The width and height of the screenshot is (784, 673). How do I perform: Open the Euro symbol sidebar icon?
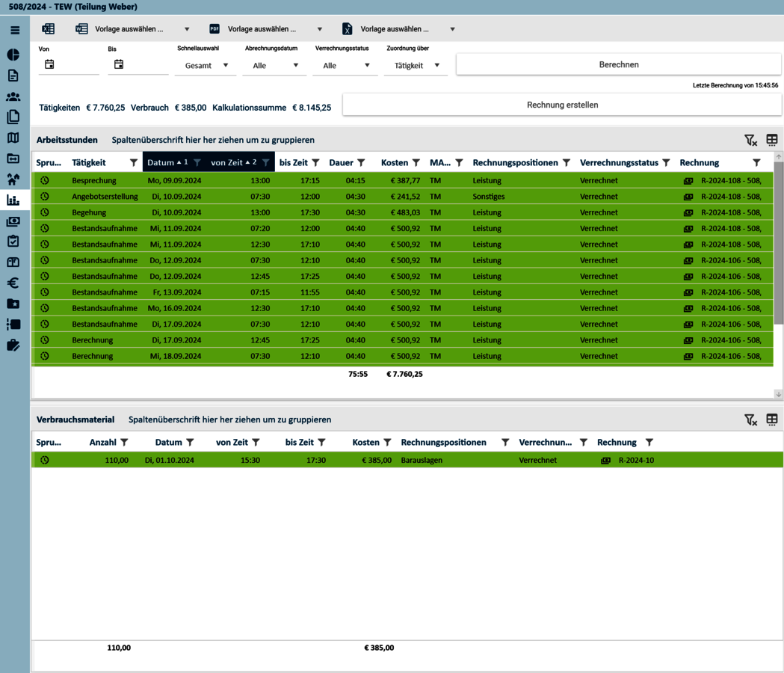13,283
